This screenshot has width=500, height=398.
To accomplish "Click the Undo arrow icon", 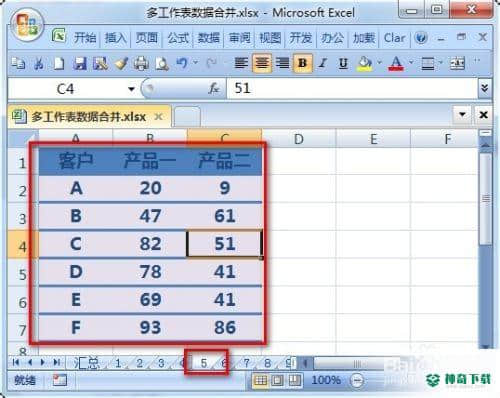I will tap(182, 63).
